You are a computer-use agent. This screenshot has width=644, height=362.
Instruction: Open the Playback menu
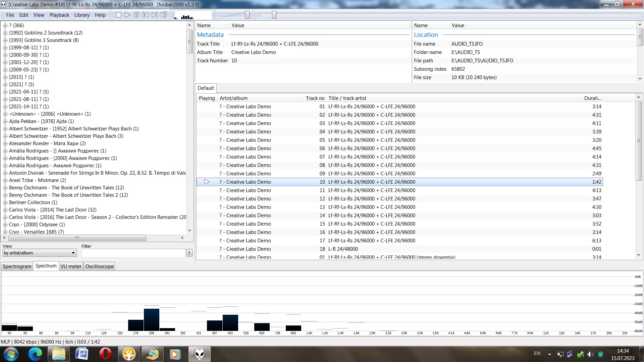(59, 15)
